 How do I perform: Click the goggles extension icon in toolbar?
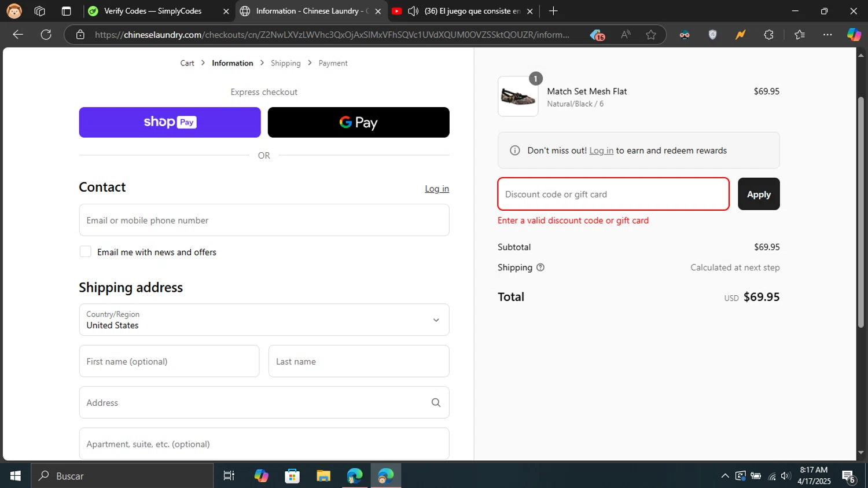click(685, 35)
